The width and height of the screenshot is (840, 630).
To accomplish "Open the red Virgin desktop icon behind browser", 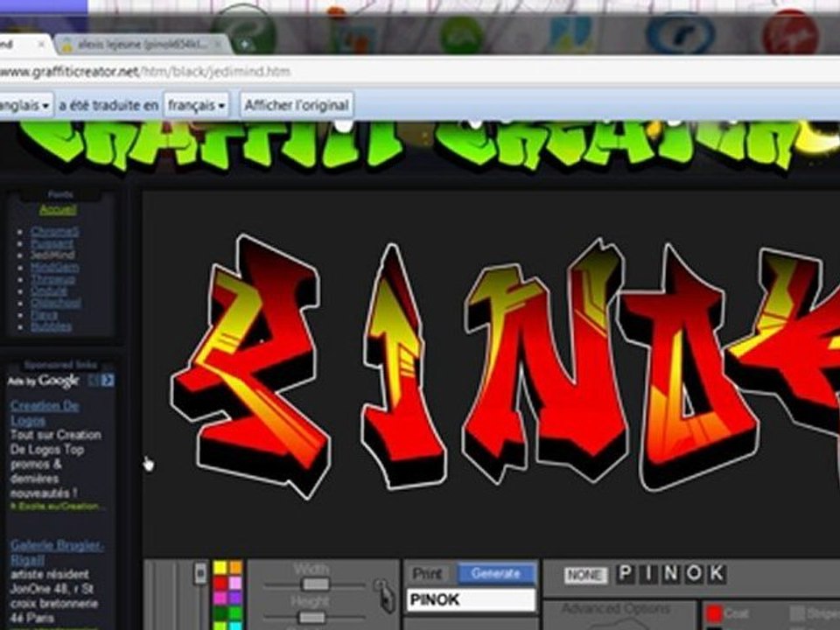I will tap(791, 33).
